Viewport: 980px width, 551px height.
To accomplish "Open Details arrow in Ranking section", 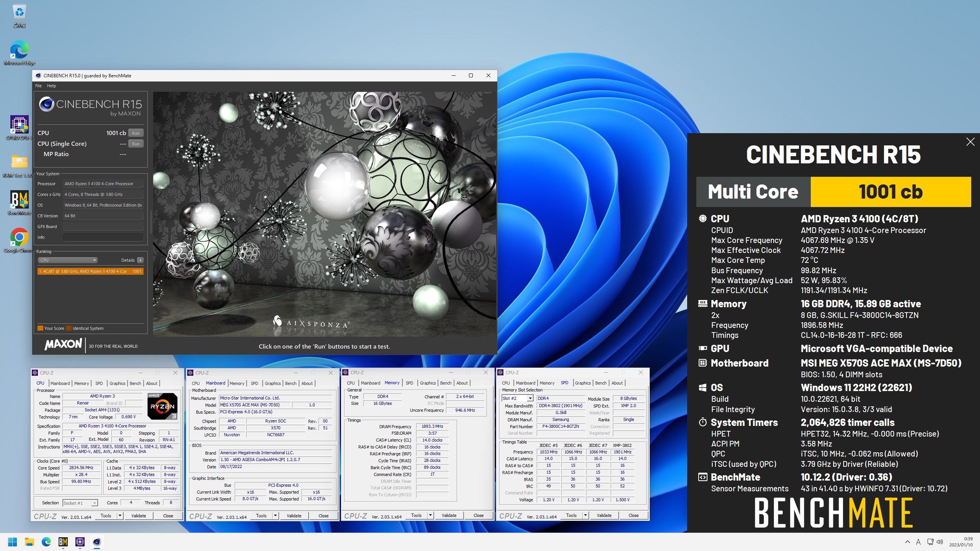I will (140, 260).
